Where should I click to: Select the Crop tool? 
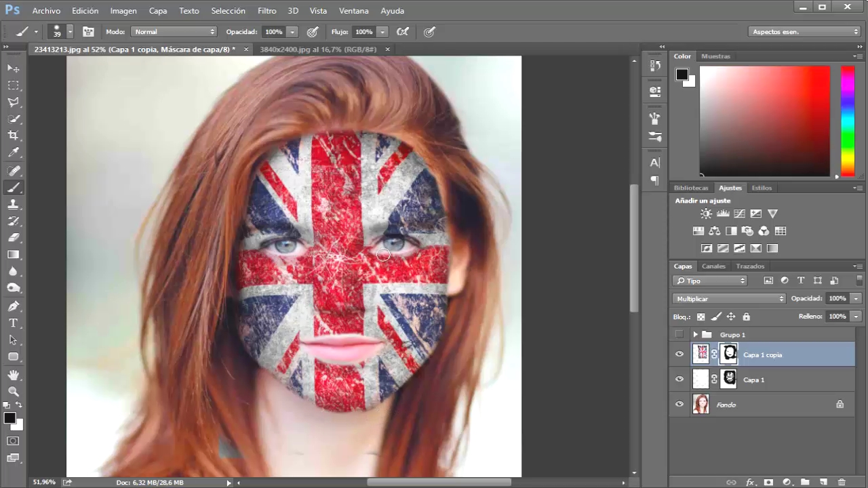coord(14,136)
